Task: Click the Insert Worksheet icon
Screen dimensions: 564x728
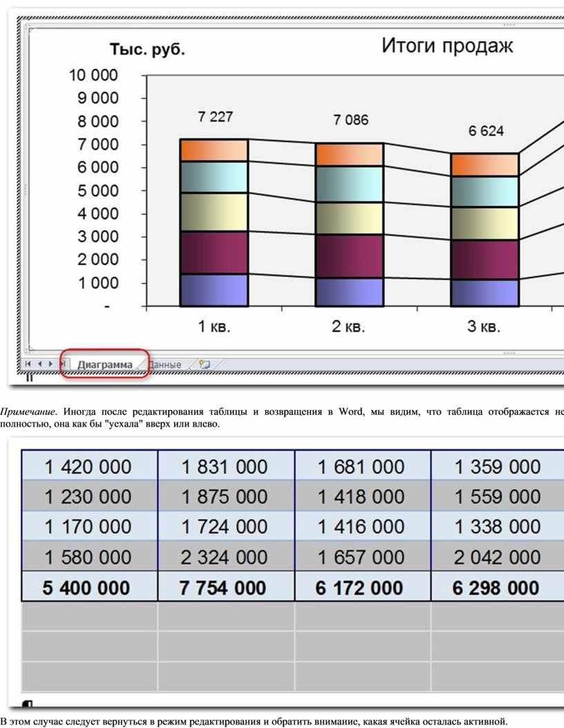Action: click(205, 364)
